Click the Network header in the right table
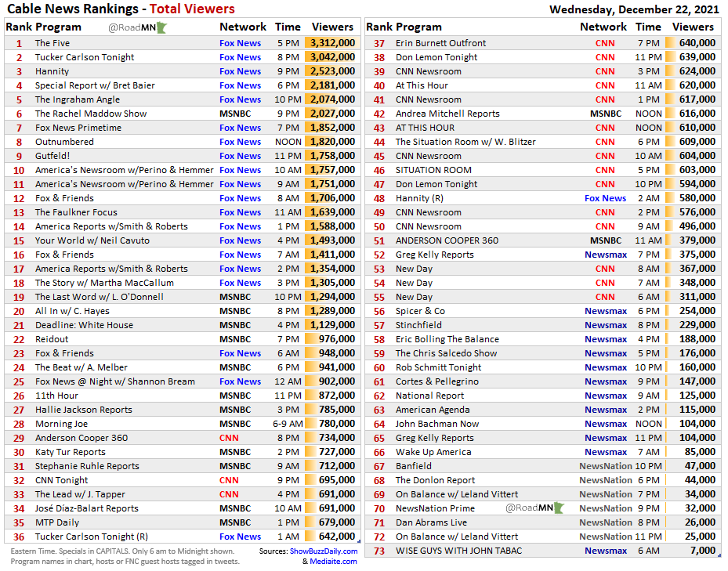 click(x=603, y=27)
